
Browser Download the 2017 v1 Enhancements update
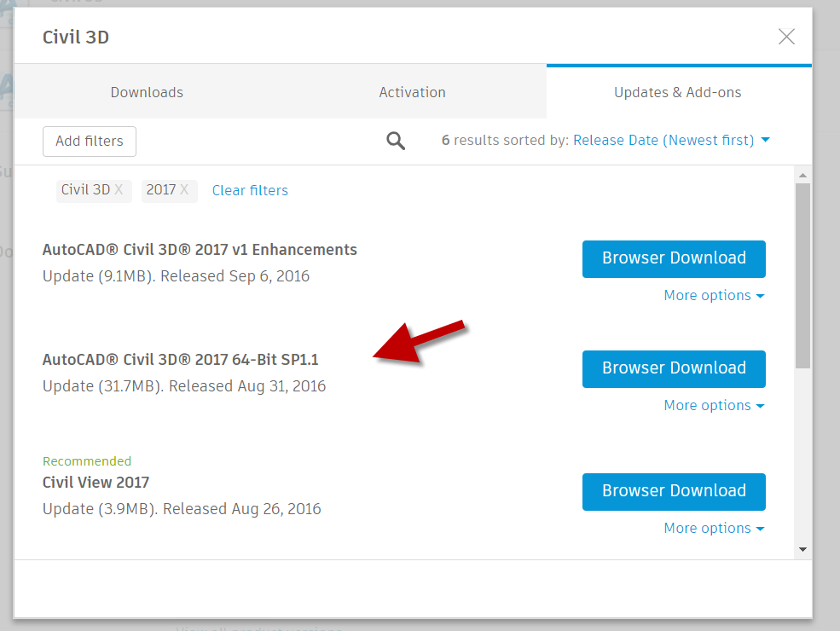pyautogui.click(x=674, y=258)
